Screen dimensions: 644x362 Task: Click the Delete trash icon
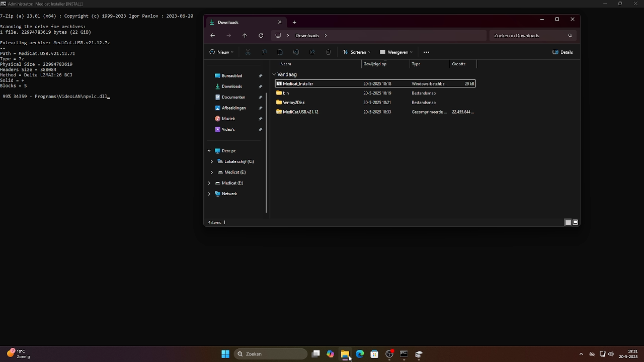(328, 52)
